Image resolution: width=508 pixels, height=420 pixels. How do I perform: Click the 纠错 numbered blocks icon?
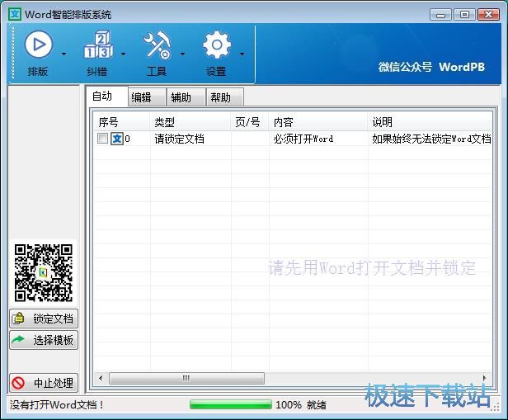pos(97,45)
